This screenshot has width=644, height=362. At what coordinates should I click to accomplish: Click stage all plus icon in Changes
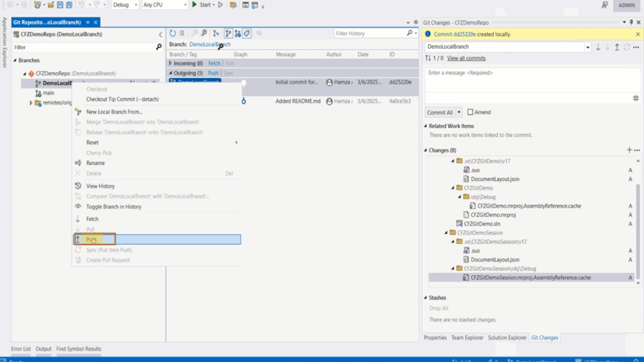[629, 150]
